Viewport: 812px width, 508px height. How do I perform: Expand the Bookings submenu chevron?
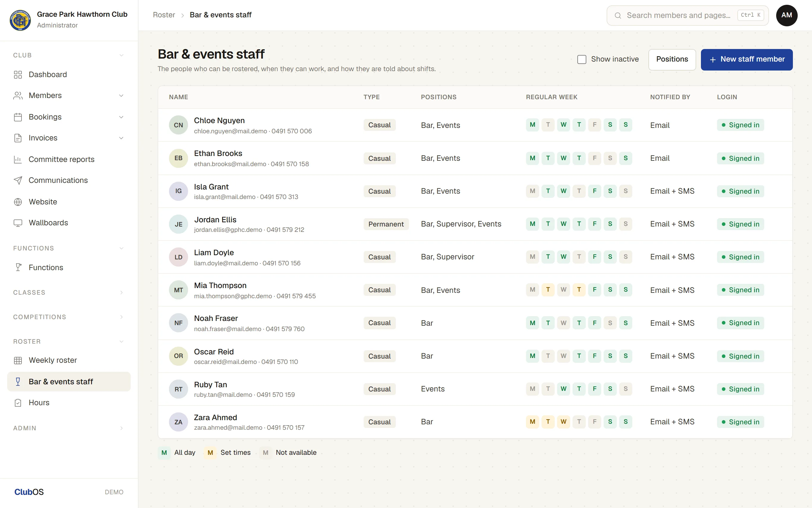121,117
